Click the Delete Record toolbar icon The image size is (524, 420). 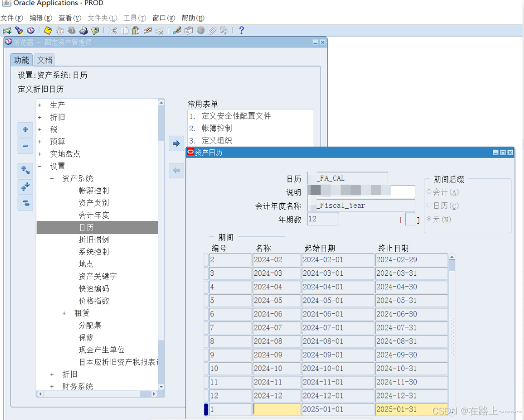159,31
